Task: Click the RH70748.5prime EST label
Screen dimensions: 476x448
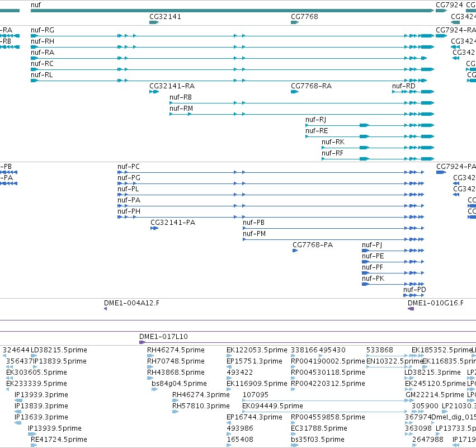Action: pyautogui.click(x=176, y=361)
